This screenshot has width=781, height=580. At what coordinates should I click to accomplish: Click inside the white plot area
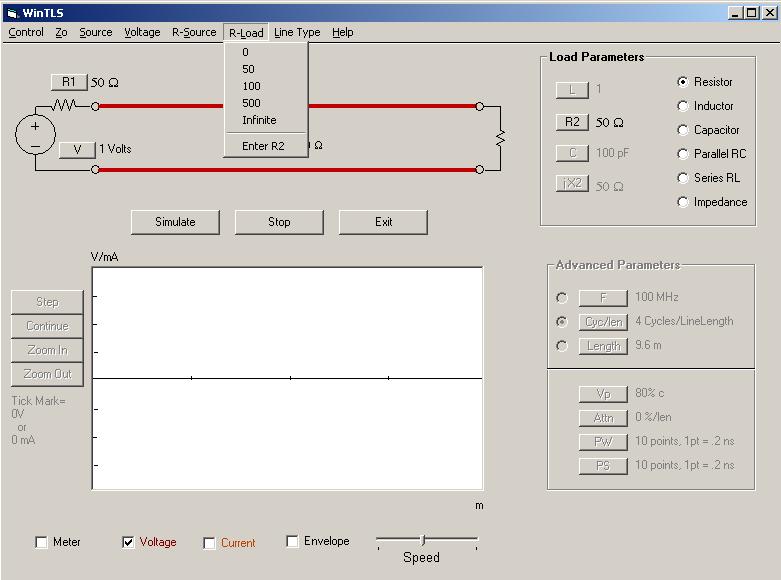[x=287, y=378]
